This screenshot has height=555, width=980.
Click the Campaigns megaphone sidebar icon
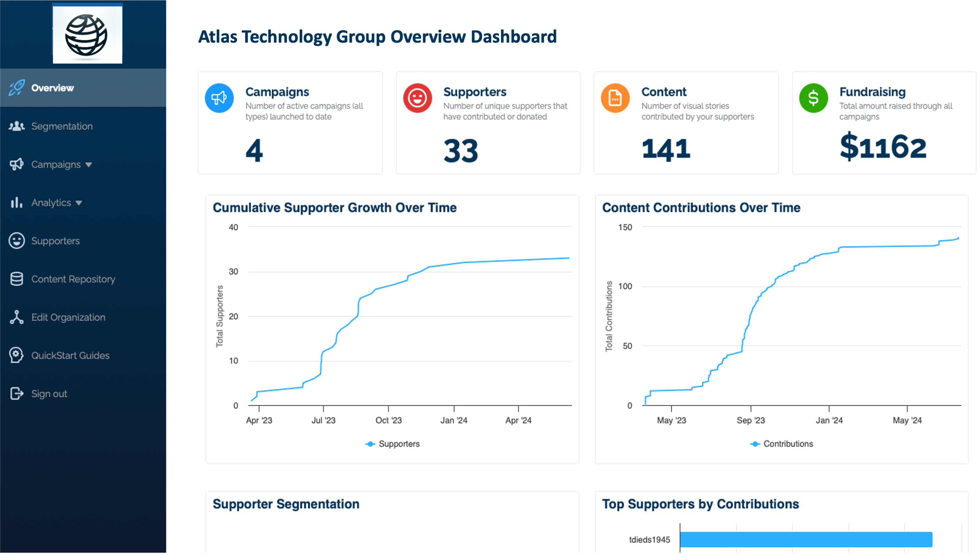click(17, 164)
